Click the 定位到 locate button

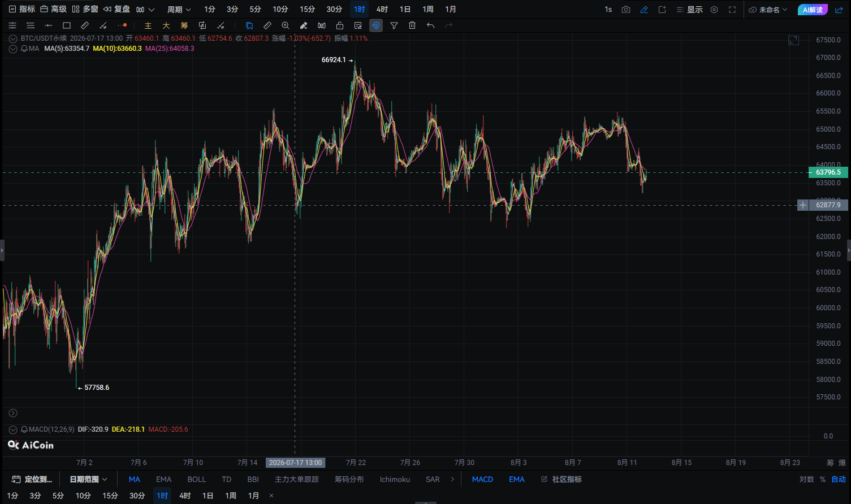[32, 479]
